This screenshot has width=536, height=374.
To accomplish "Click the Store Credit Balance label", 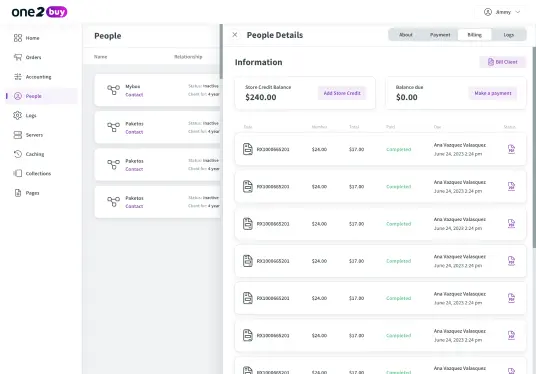I will click(x=268, y=87).
